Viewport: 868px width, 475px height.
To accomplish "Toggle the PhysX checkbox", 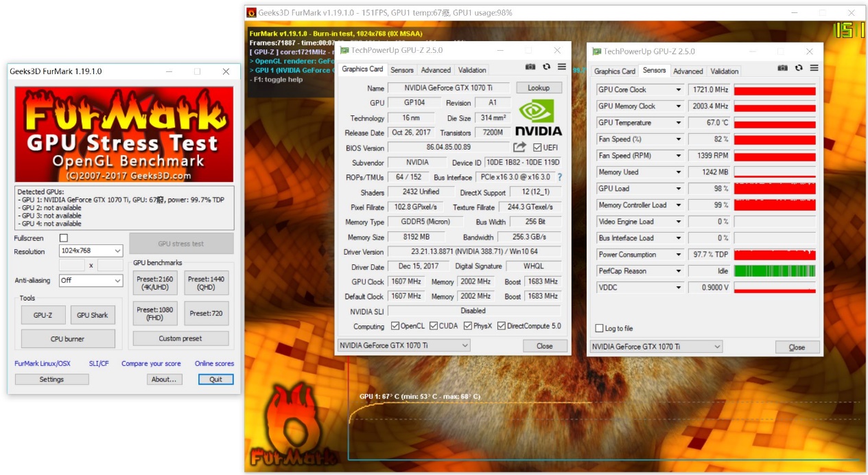I will click(467, 326).
